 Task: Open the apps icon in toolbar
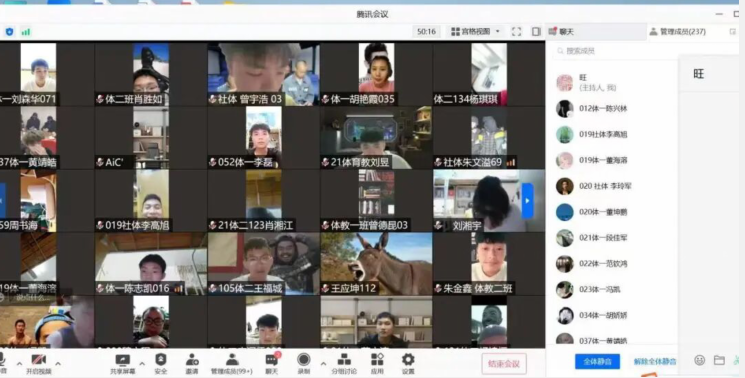coord(377,364)
